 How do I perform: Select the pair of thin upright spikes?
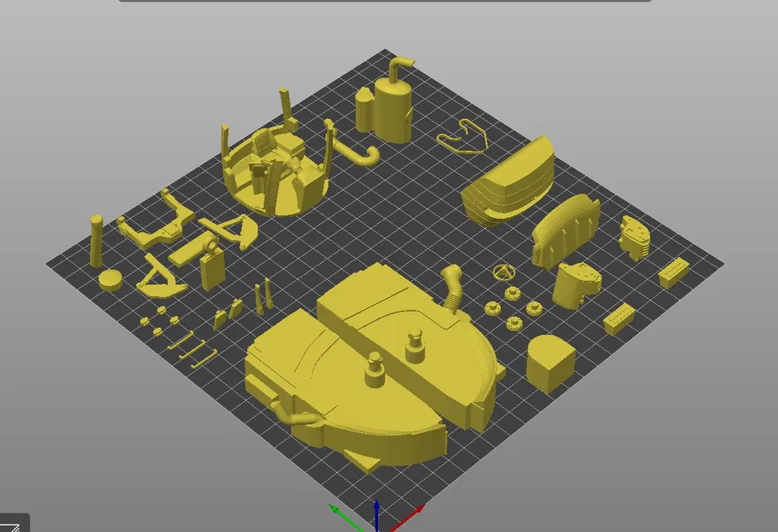(x=263, y=295)
